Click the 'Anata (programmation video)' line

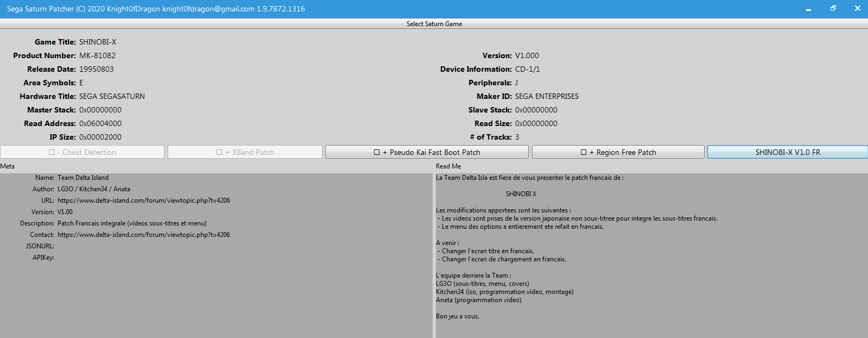tap(479, 300)
